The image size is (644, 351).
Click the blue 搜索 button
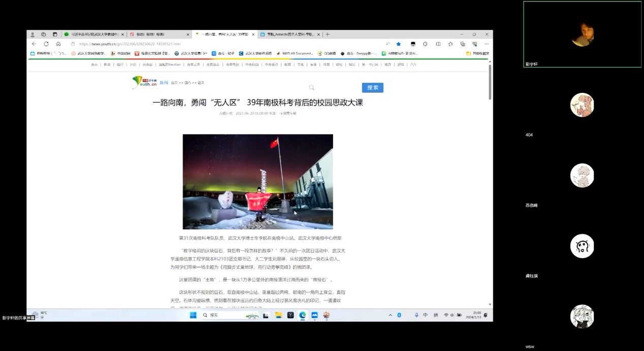pyautogui.click(x=372, y=88)
